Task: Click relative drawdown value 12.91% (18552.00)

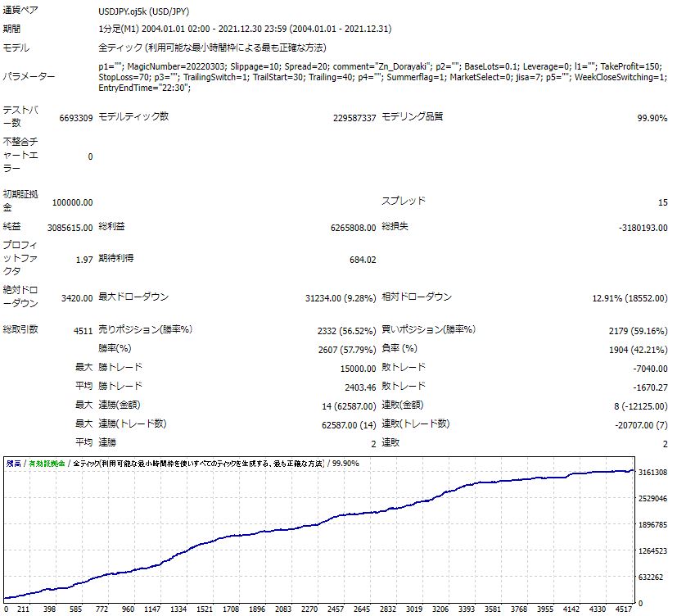Action: (630, 298)
